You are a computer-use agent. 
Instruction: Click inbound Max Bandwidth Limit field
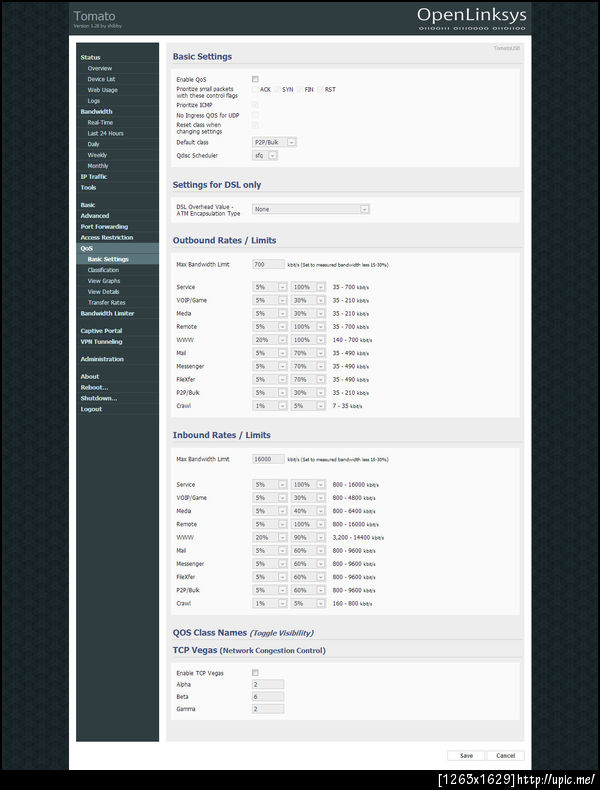click(269, 459)
